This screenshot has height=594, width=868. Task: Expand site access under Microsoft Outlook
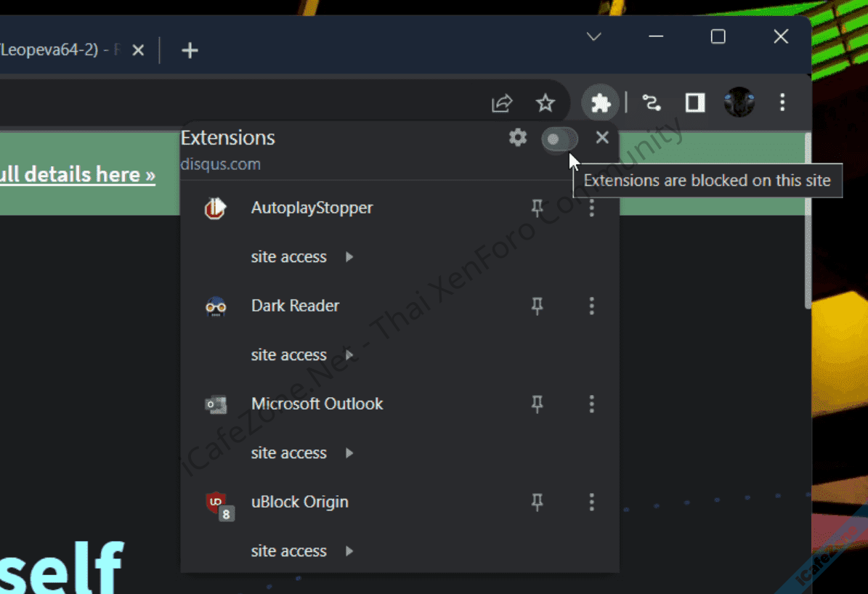click(301, 453)
